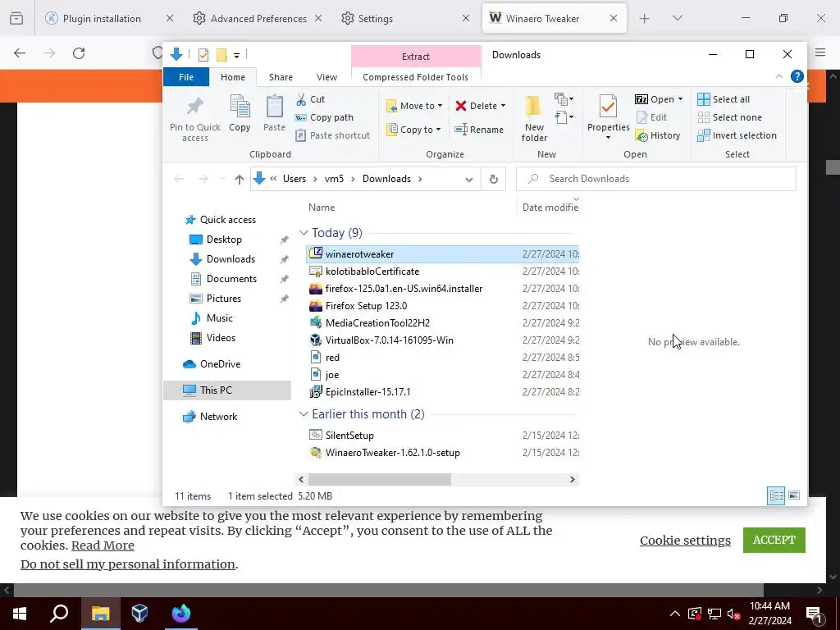This screenshot has width=840, height=630.
Task: Accept cookies with ACCEPT button
Action: tap(774, 540)
